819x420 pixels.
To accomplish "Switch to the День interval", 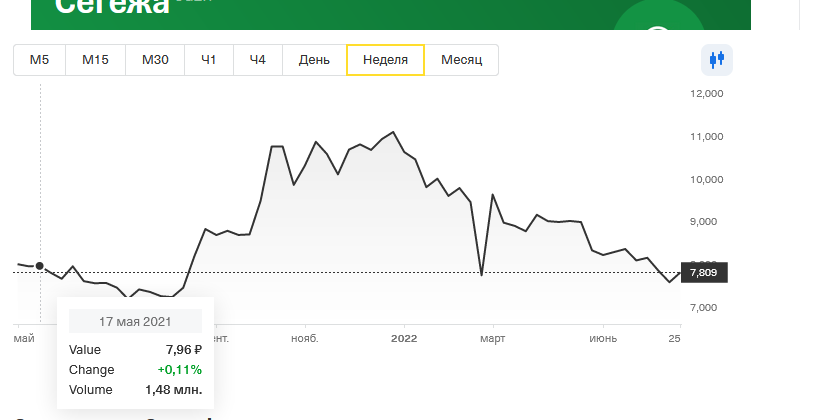I will click(x=314, y=60).
